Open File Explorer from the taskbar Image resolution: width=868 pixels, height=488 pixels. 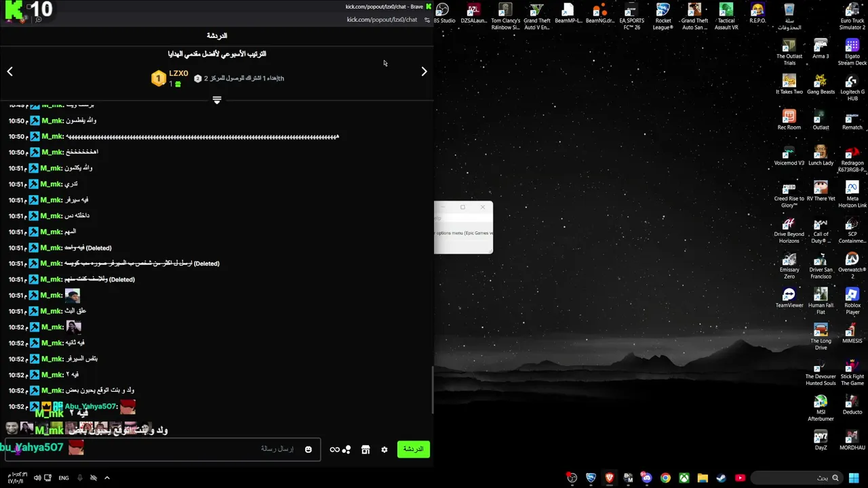(x=703, y=478)
